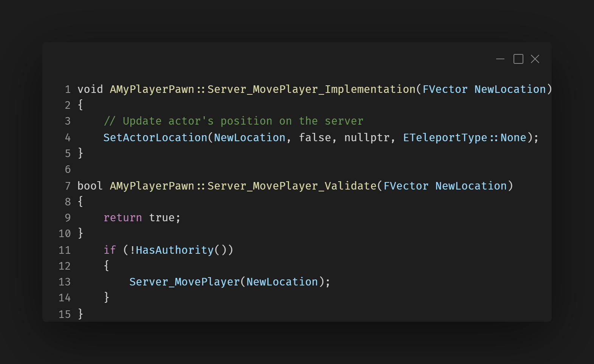The image size is (594, 364).
Task: Click the bool keyword on line 7
Action: pyautogui.click(x=90, y=186)
